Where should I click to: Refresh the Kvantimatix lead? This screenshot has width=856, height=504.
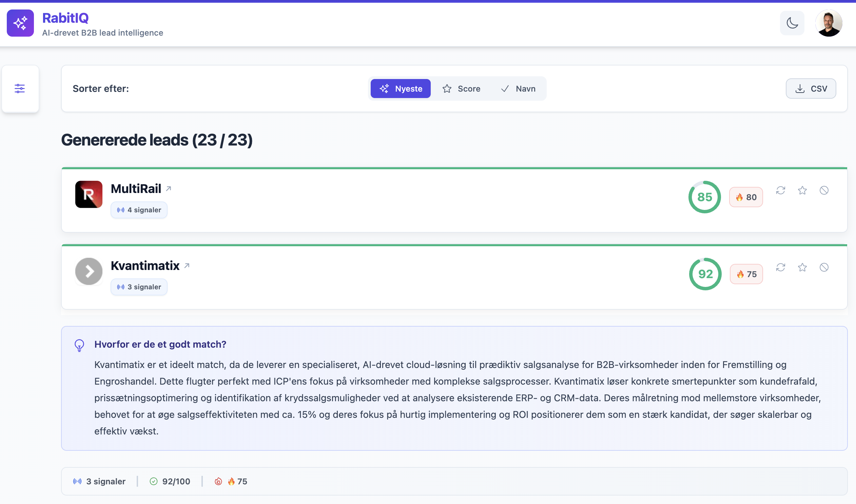pyautogui.click(x=781, y=267)
